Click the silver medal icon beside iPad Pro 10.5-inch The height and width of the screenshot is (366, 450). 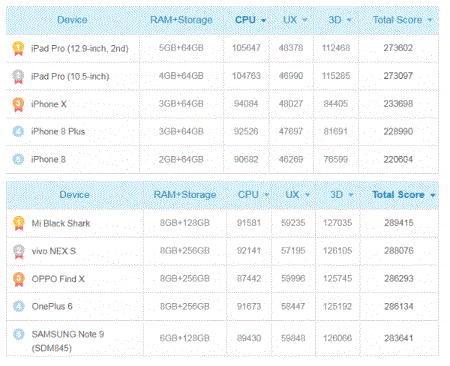pyautogui.click(x=18, y=76)
